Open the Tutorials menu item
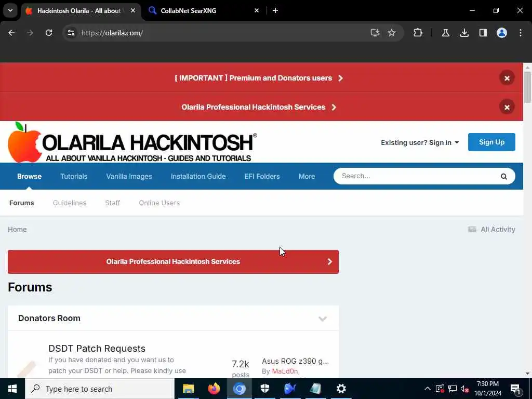The height and width of the screenshot is (399, 532). pos(74,177)
